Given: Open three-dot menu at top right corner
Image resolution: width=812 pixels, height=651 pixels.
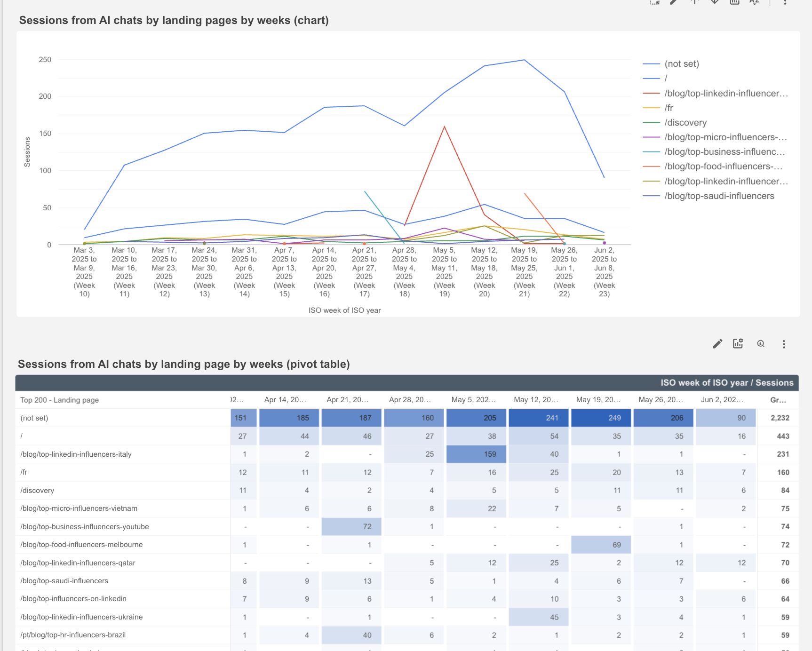Looking at the screenshot, I should click(785, 2).
